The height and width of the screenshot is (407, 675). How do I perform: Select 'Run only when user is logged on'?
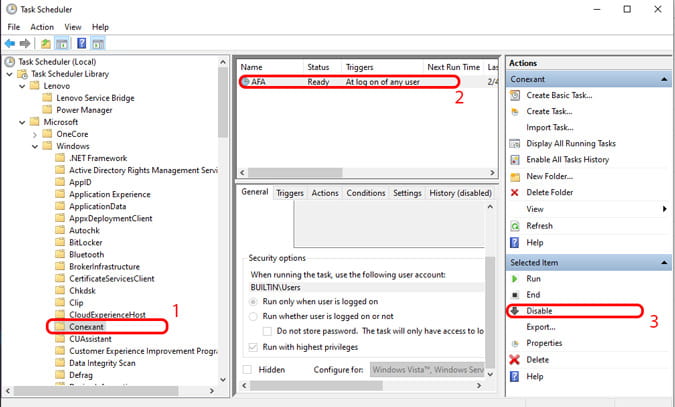254,300
